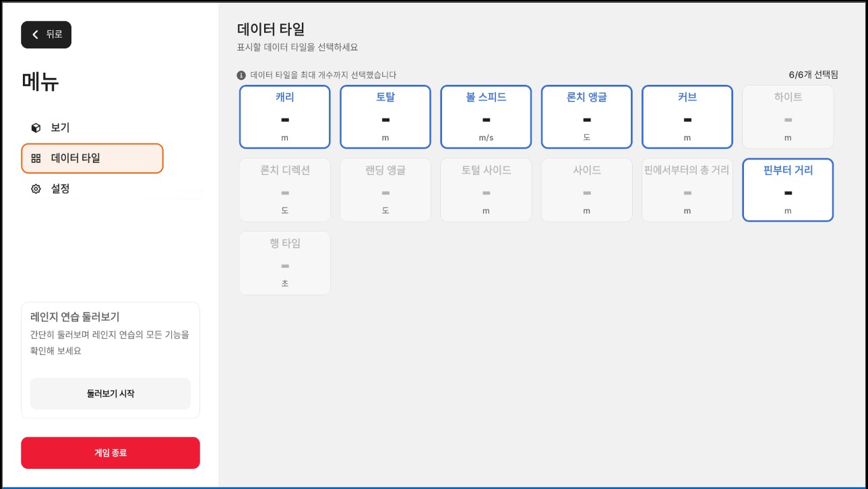Viewport: 868px width, 489px height.
Task: Click the info icon about max tiles
Action: [241, 75]
